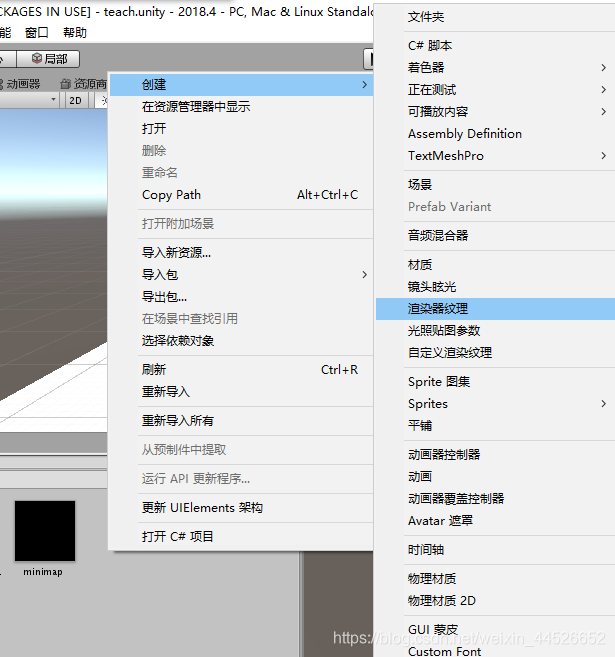Image resolution: width=615 pixels, height=657 pixels.
Task: Expand the 正在测试 submenu
Action: click(495, 90)
